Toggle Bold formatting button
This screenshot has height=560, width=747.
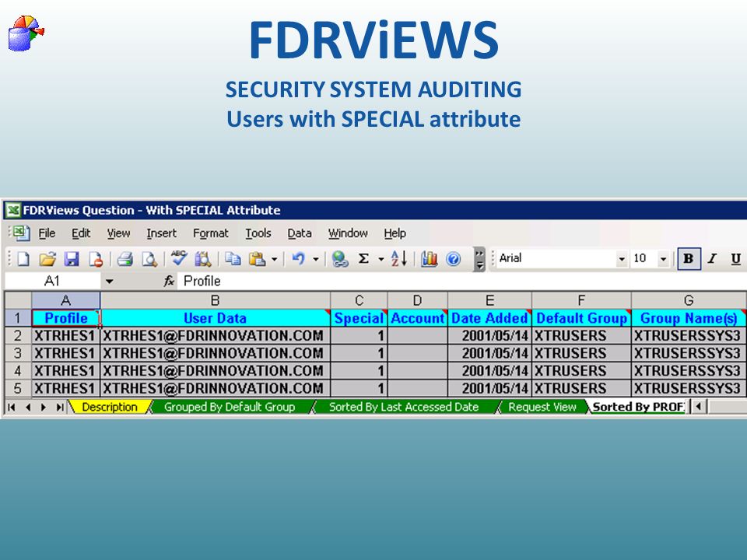coord(689,258)
